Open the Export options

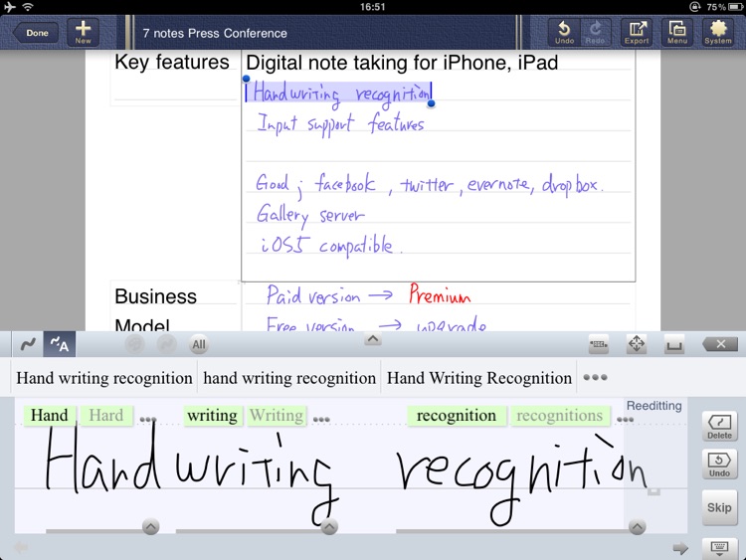(637, 33)
